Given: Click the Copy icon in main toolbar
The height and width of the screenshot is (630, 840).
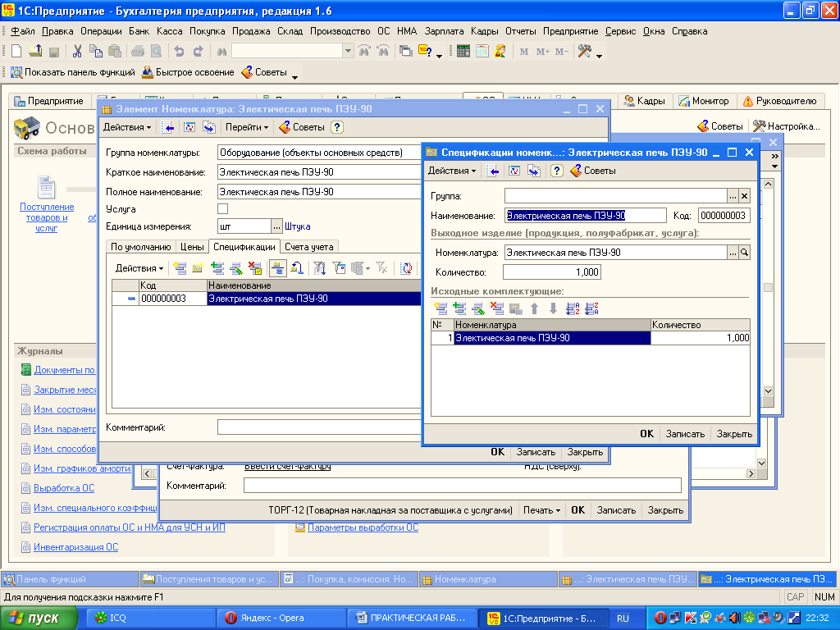Looking at the screenshot, I should pyautogui.click(x=96, y=52).
